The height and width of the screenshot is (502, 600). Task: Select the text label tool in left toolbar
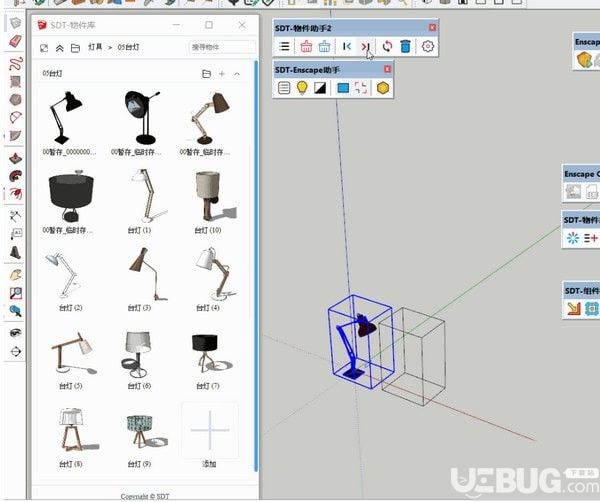point(15,234)
